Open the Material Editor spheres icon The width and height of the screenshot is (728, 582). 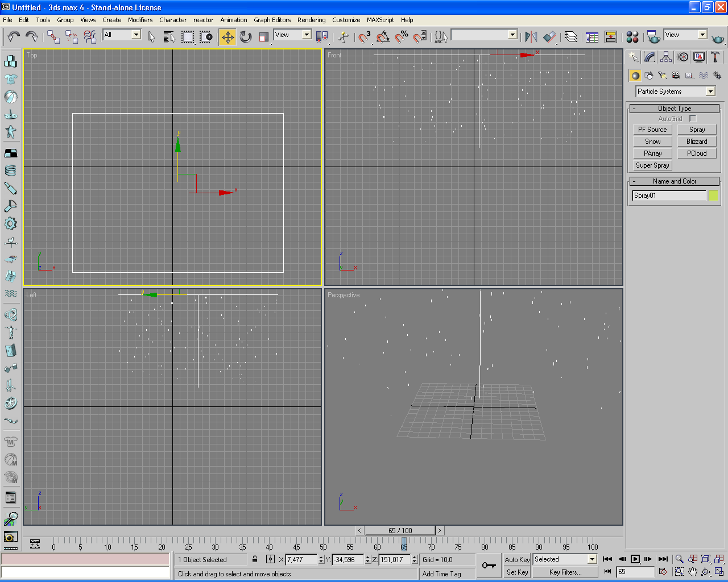(632, 37)
